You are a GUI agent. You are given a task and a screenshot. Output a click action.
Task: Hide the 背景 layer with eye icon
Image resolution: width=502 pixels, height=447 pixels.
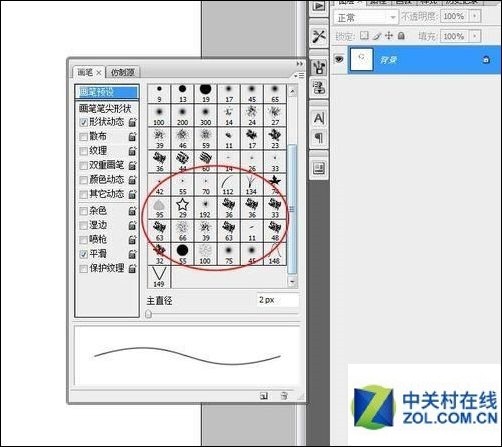tap(339, 59)
